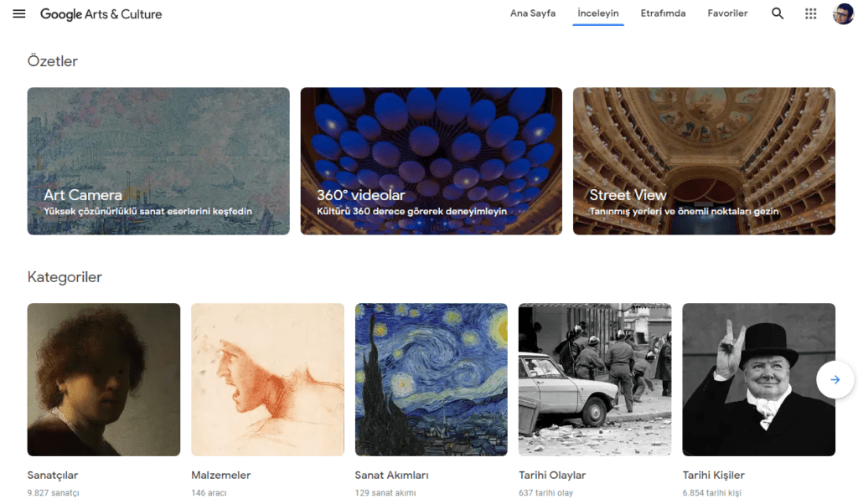This screenshot has height=504, width=858.
Task: Open the Tarihi Olaylar black-and-white photo
Action: (x=595, y=379)
